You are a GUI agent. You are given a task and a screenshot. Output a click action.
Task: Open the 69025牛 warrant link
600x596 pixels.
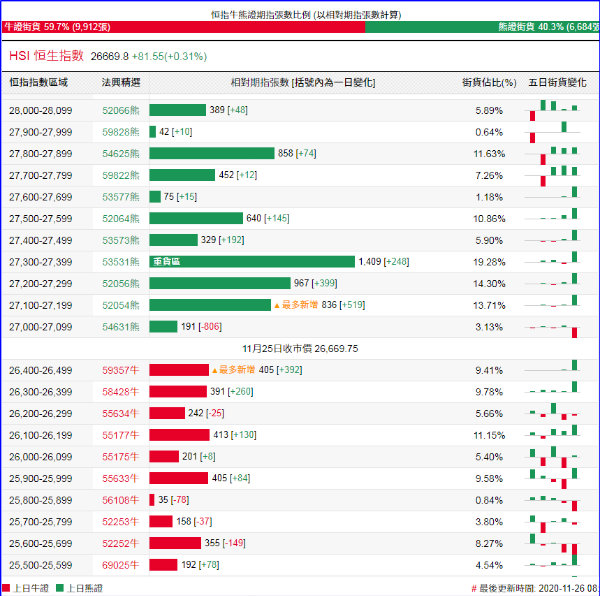121,565
